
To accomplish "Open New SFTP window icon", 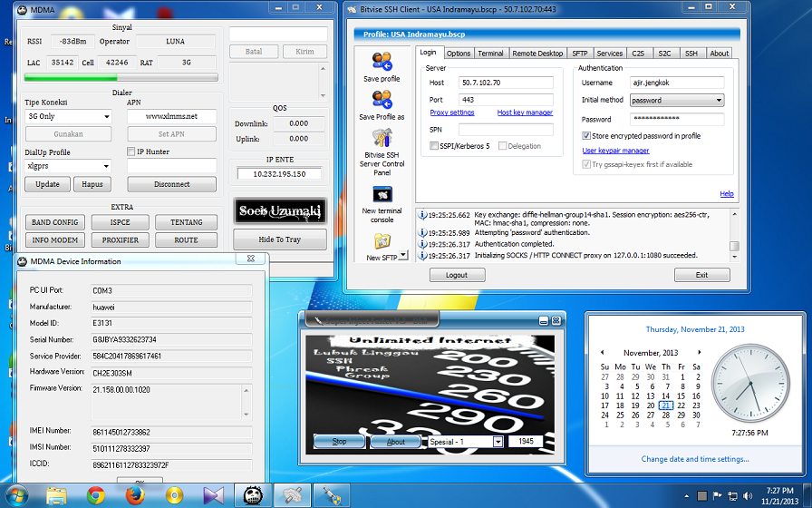I will (382, 240).
